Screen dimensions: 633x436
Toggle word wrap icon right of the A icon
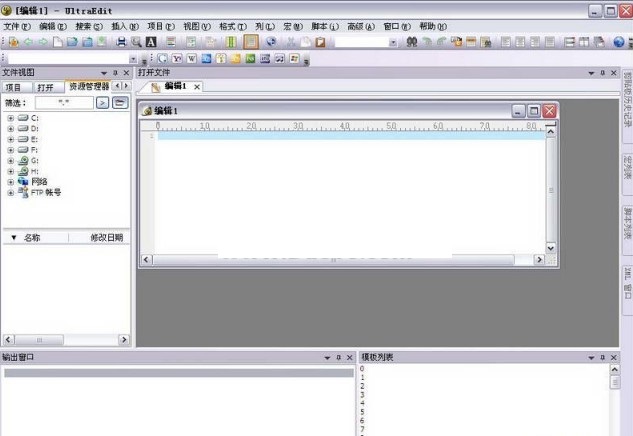[x=171, y=42]
